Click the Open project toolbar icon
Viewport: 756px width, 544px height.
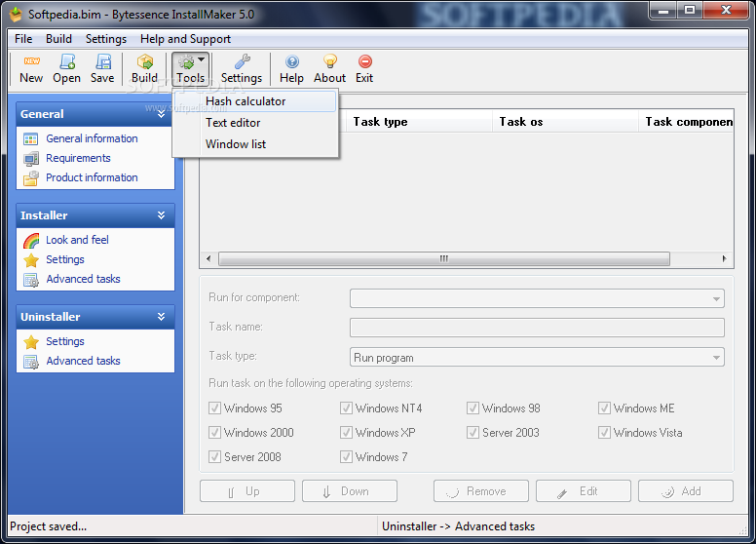point(67,61)
